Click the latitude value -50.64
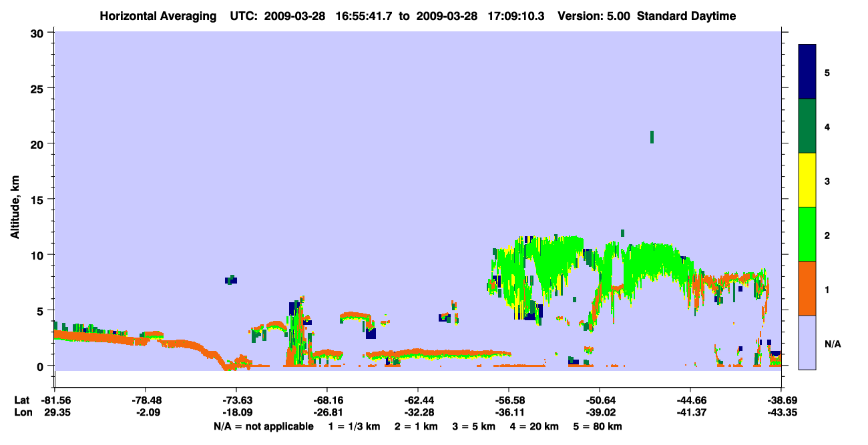Screen dimensions: 868x445 pyautogui.click(x=600, y=400)
